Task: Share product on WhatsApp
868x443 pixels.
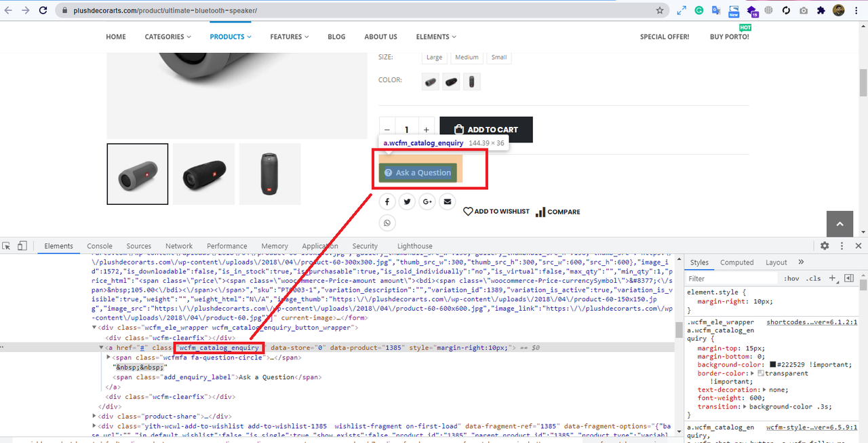Action: (x=387, y=223)
